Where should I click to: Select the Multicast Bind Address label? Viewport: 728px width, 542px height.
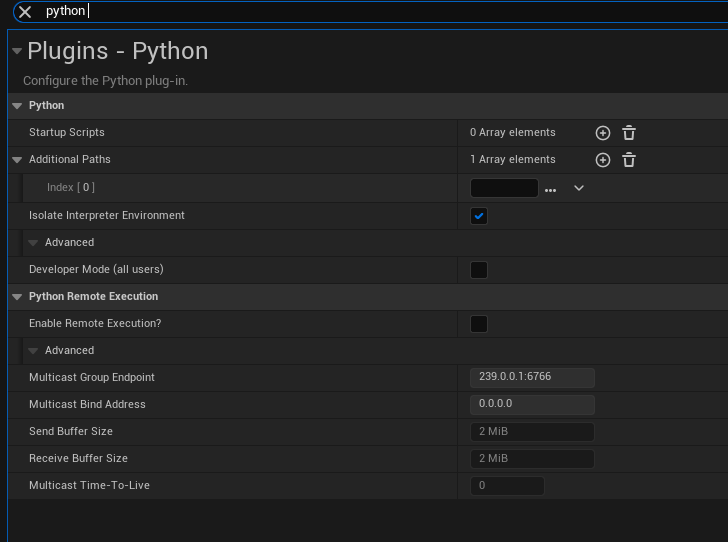pyautogui.click(x=87, y=405)
